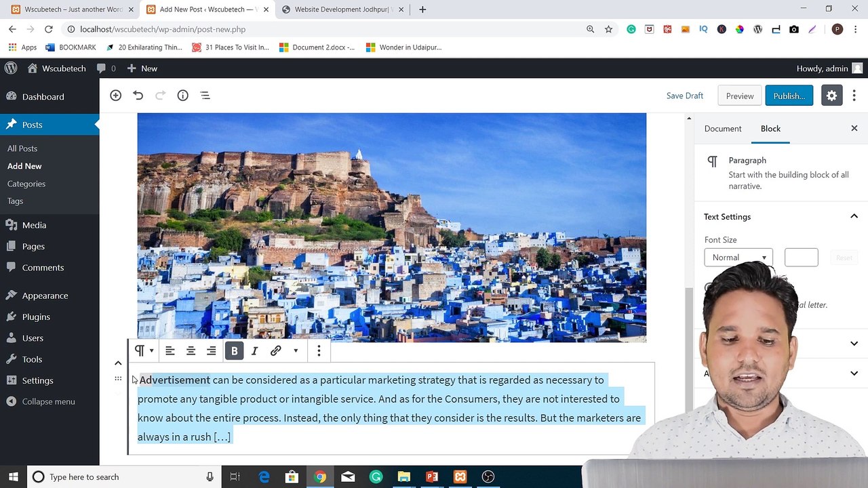Toggle Italic formatting button

click(x=254, y=350)
